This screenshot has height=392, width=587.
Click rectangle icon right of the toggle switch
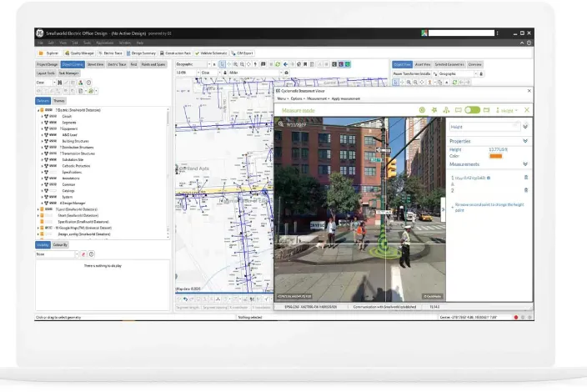pos(486,110)
